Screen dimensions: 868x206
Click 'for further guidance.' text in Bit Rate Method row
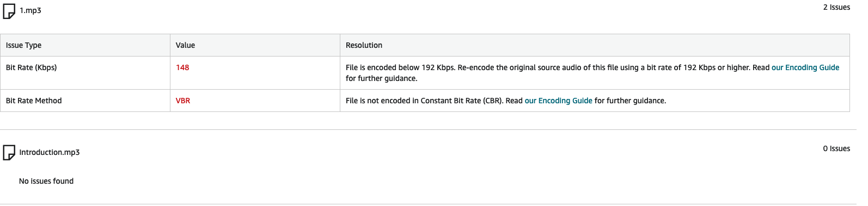(630, 101)
